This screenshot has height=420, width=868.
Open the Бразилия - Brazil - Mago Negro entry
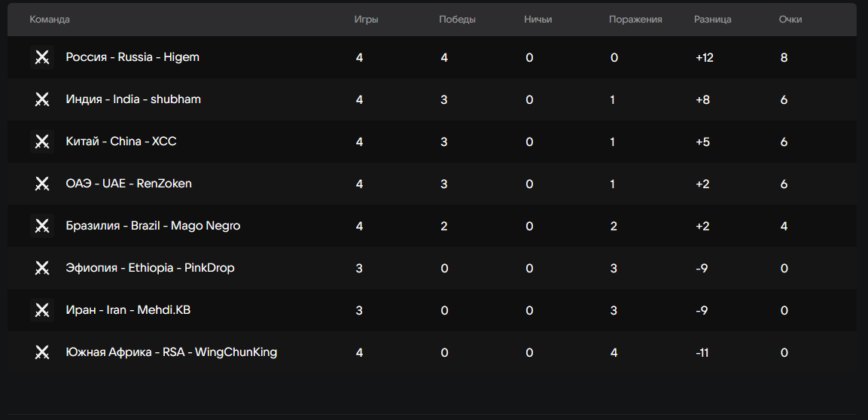pos(153,226)
